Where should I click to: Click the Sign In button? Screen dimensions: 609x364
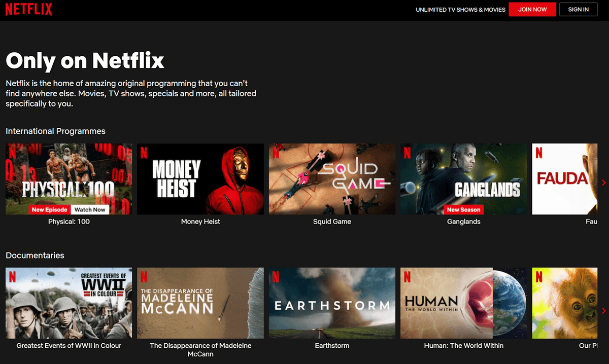[578, 10]
